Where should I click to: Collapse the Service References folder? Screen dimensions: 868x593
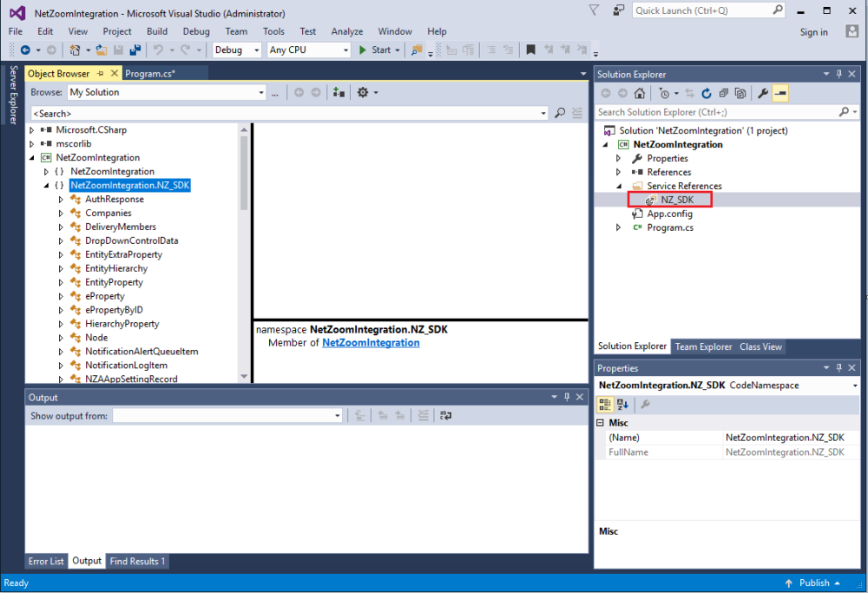(619, 186)
